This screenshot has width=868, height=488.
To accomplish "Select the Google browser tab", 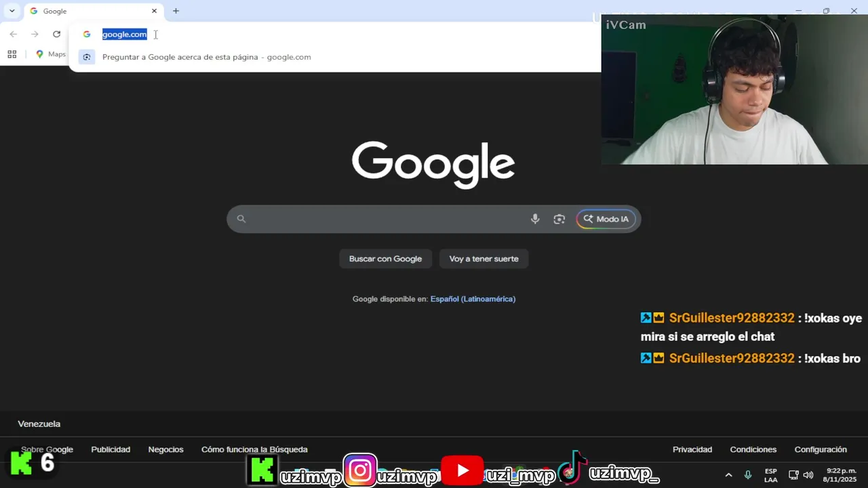I will [x=94, y=11].
